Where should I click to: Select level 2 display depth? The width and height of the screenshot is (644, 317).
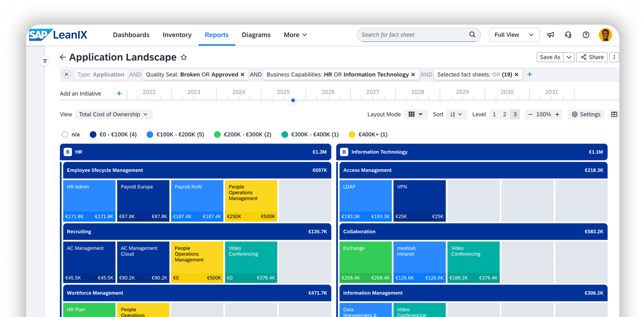pos(504,114)
